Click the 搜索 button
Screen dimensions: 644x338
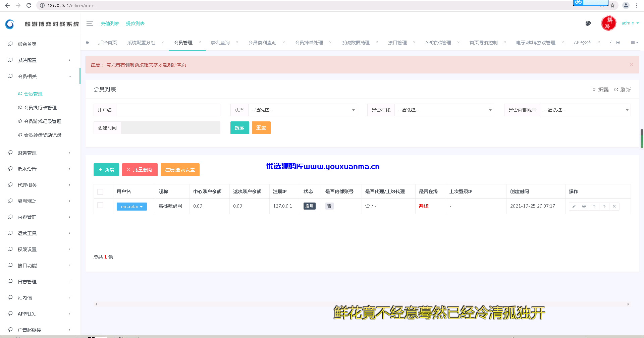[240, 128]
